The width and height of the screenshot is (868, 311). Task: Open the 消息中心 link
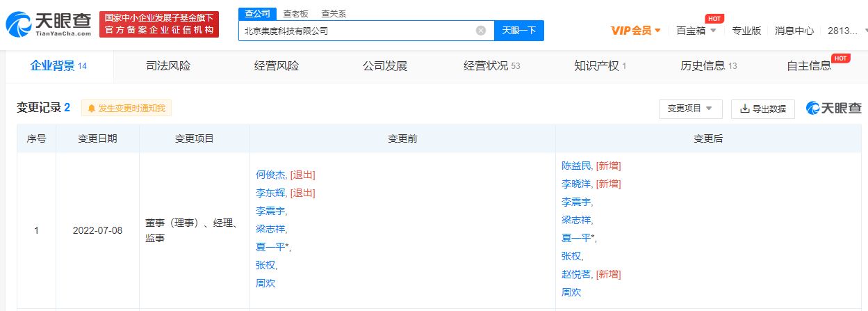pyautogui.click(x=794, y=31)
